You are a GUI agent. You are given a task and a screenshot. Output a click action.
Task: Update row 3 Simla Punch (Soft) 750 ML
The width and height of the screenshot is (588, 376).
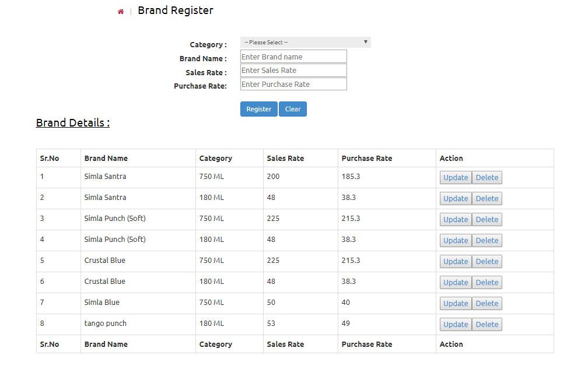click(x=456, y=220)
